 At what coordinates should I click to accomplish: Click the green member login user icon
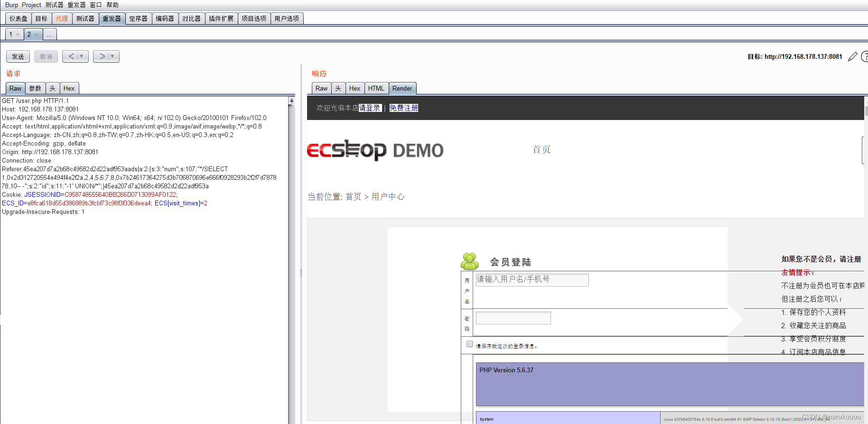470,261
